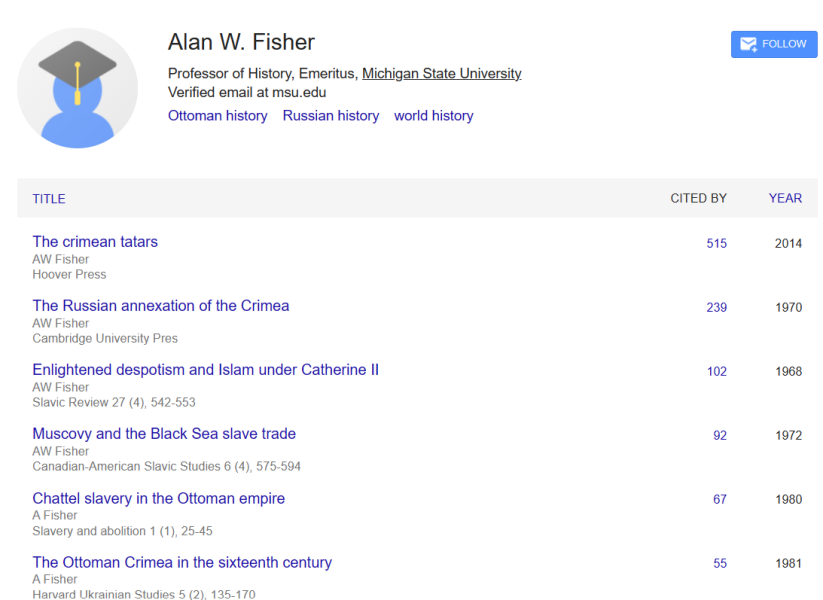Sort publications by Cited By column
Image resolution: width=823 pixels, height=600 pixels.
(x=698, y=198)
